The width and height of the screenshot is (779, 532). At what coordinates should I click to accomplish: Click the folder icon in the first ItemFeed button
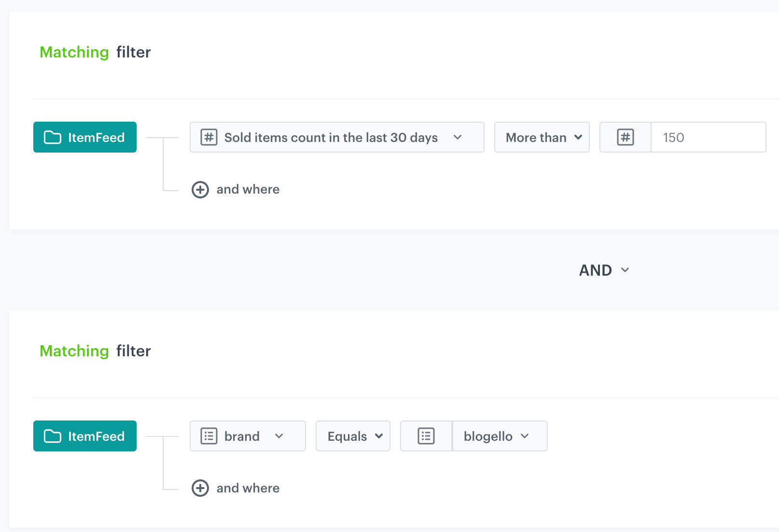(x=53, y=138)
